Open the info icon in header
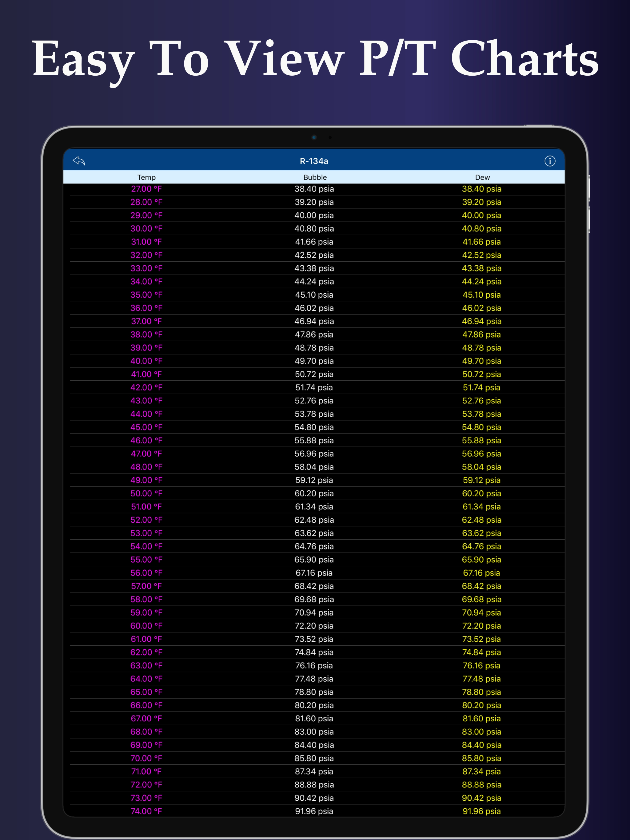 (x=550, y=161)
